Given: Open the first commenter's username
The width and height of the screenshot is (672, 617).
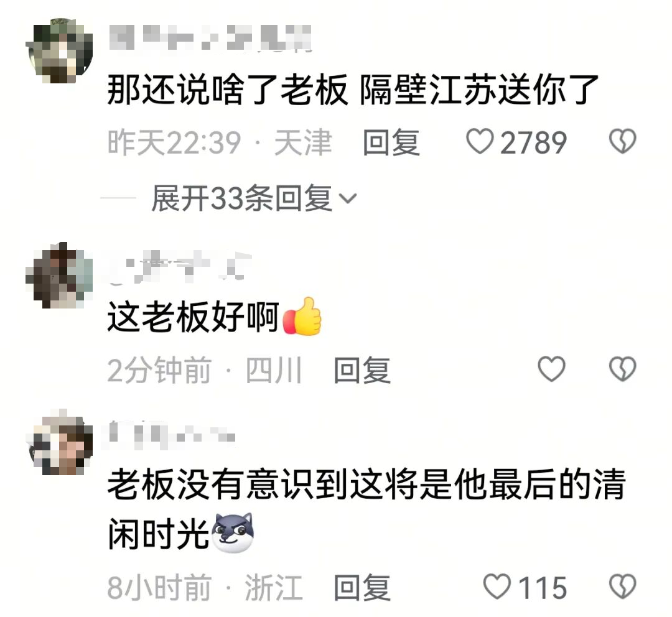Looking at the screenshot, I should (x=210, y=38).
